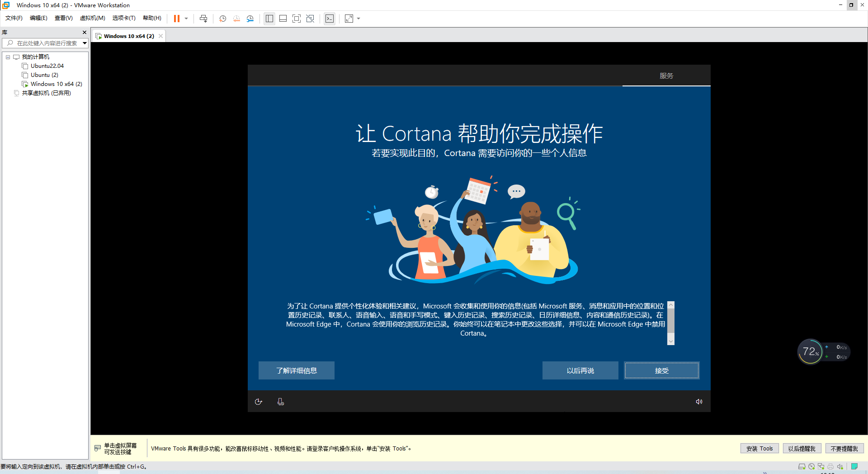
Task: Open the power options dropdown beside Pause
Action: click(x=186, y=19)
